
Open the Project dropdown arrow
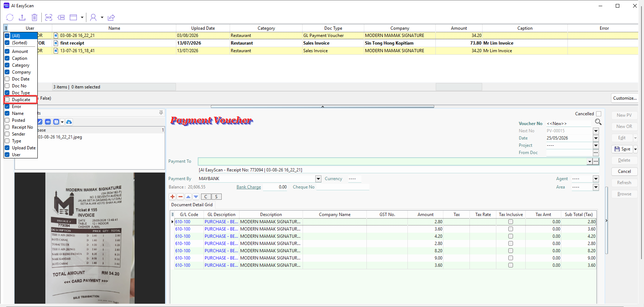point(596,145)
